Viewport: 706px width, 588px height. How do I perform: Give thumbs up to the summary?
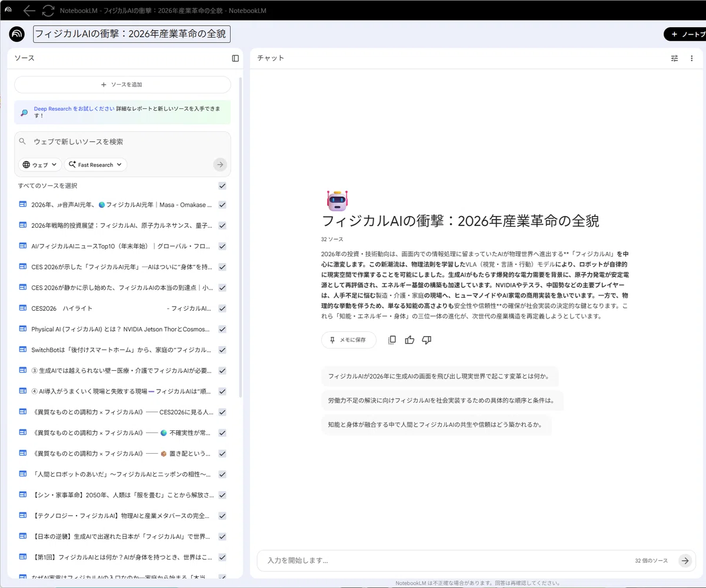(409, 340)
